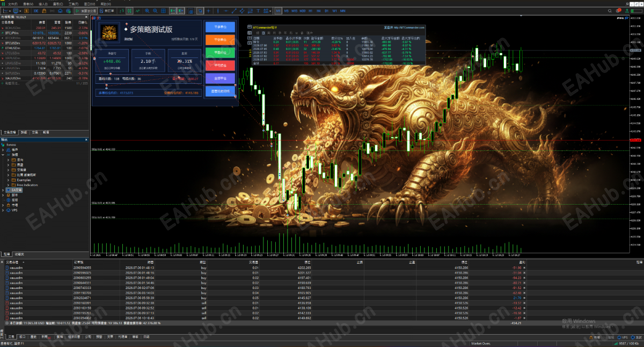The height and width of the screenshot is (347, 644).
Task: Expand the Examples folder in Navigator
Action: point(8,180)
